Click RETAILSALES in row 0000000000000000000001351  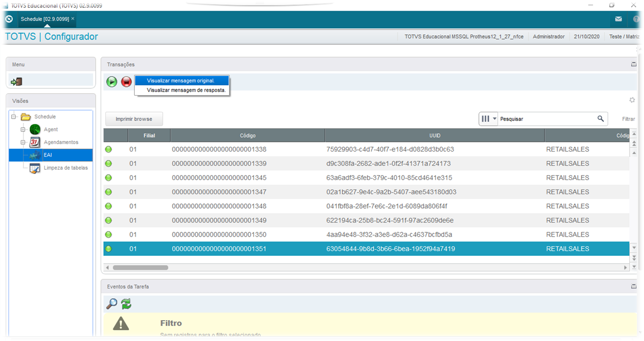pyautogui.click(x=568, y=249)
